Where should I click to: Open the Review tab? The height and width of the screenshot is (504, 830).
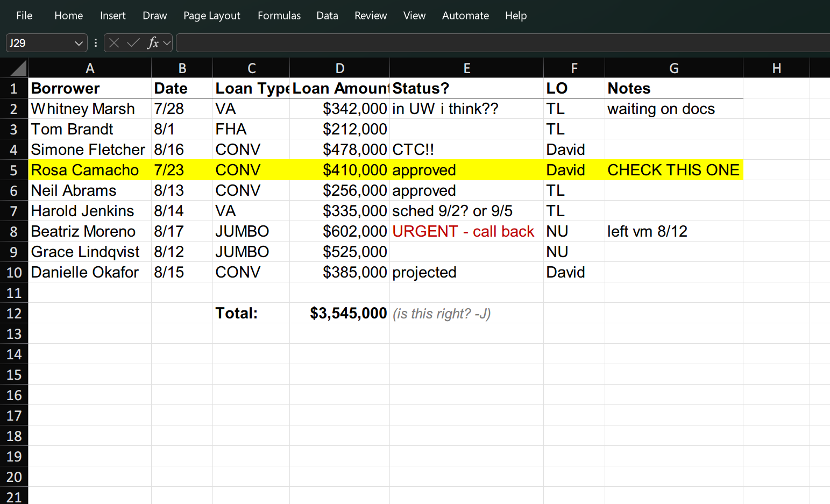coord(371,16)
